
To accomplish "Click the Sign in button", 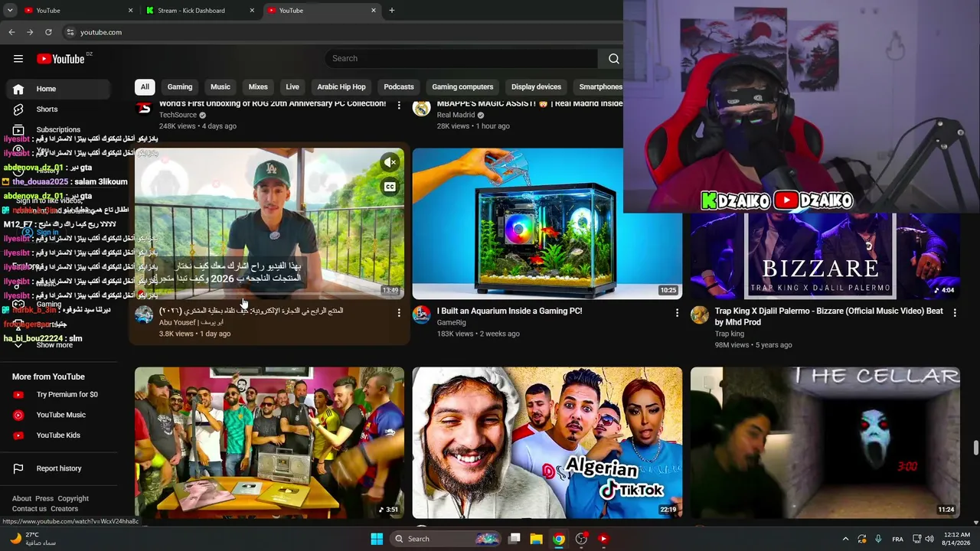I will [41, 233].
